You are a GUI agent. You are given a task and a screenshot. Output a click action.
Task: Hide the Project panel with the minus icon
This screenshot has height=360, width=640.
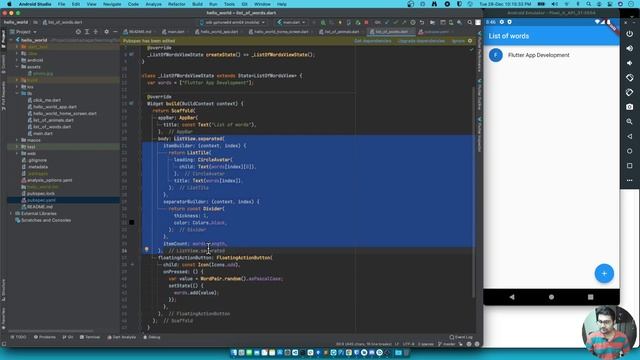click(x=115, y=31)
